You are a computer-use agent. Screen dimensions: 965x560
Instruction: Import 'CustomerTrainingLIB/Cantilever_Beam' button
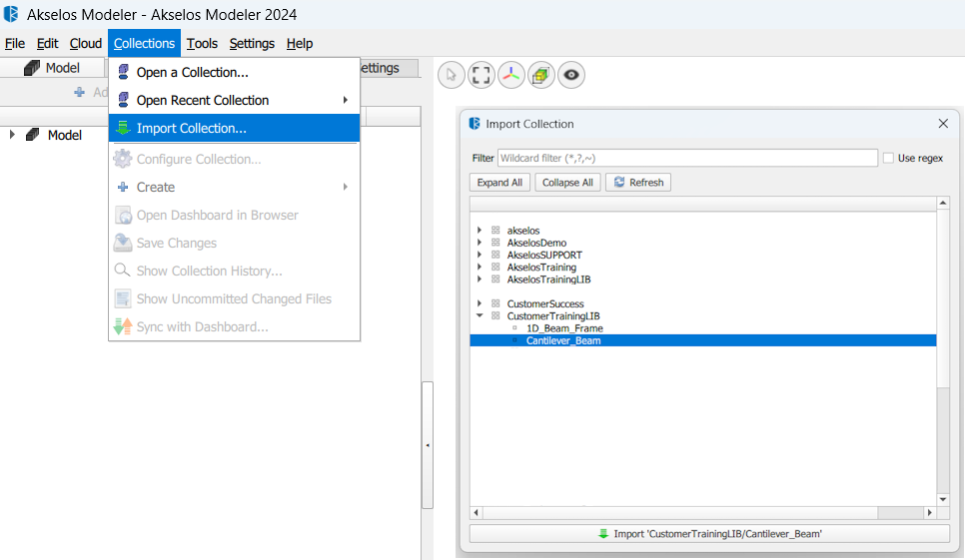[709, 534]
